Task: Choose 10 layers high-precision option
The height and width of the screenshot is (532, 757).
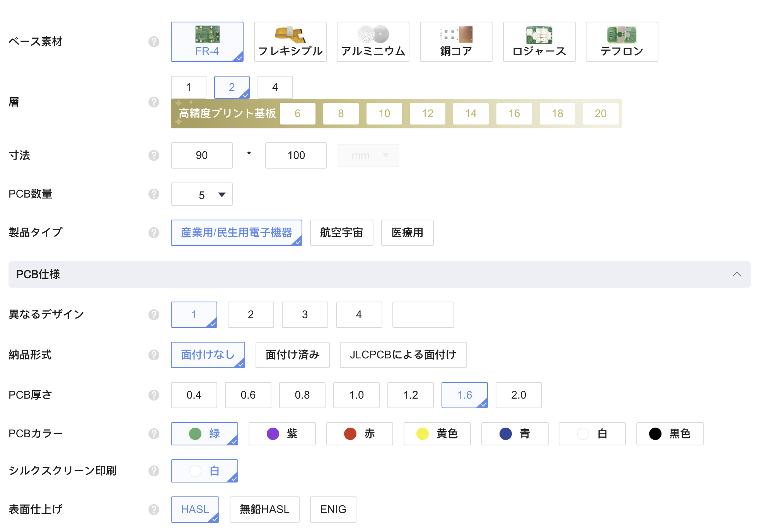Action: click(x=384, y=114)
